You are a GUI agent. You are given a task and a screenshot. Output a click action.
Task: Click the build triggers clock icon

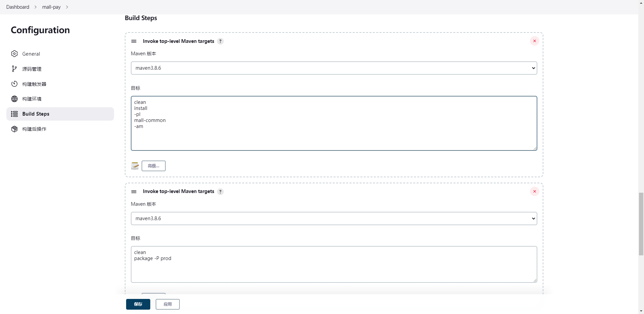pyautogui.click(x=14, y=84)
